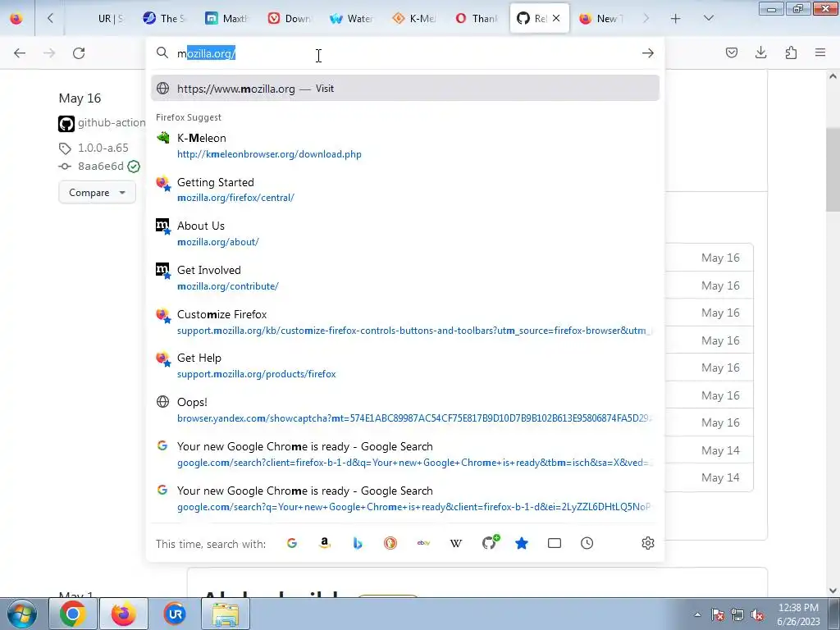
Task: Open the Compare dropdown button
Action: (97, 192)
